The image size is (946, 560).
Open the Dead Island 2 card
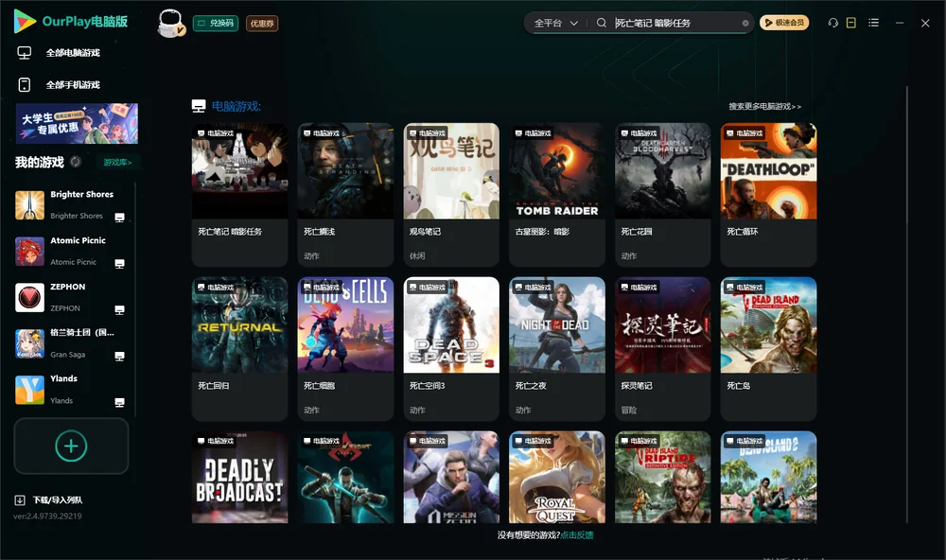[768, 477]
